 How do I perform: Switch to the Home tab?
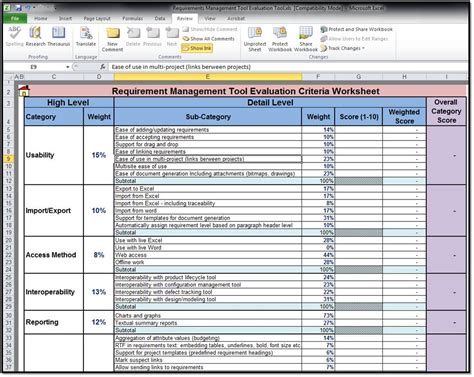tap(41, 19)
